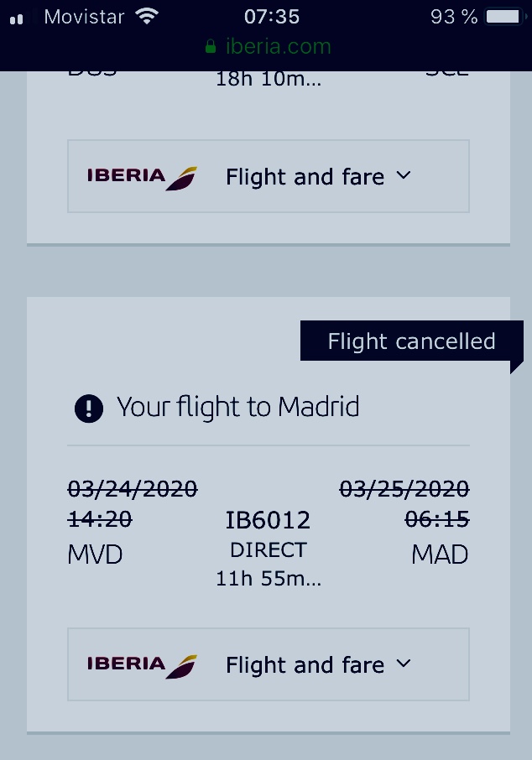Tap the cellular signal bars icon
The image size is (532, 760).
click(x=16, y=18)
